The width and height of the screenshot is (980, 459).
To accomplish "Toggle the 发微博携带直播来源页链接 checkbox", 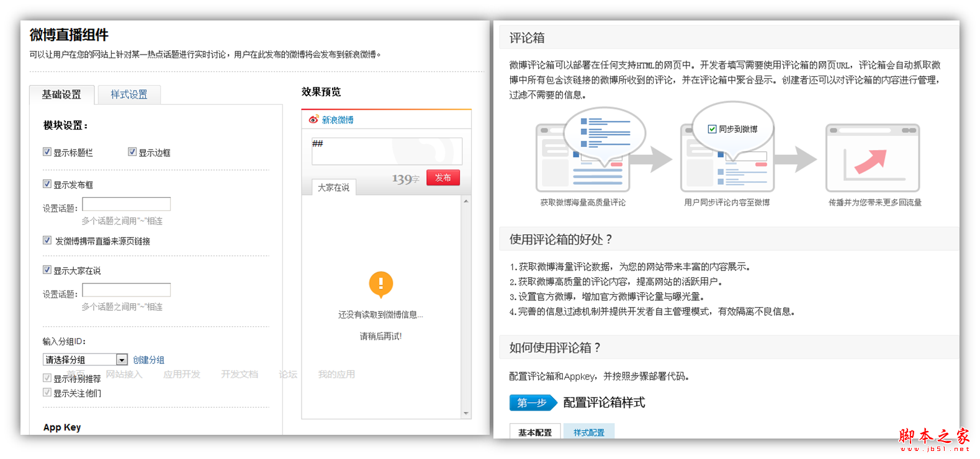I will coord(47,241).
